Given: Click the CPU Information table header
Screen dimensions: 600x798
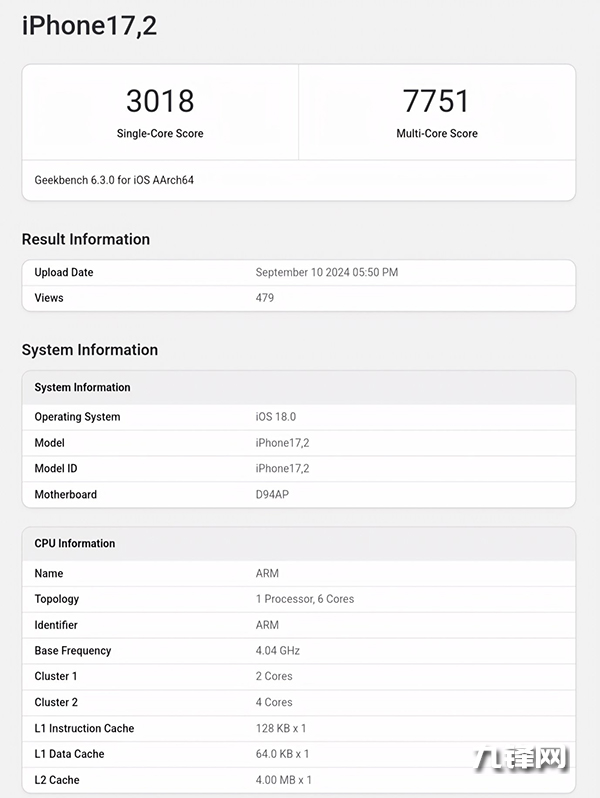Looking at the screenshot, I should pyautogui.click(x=75, y=543).
